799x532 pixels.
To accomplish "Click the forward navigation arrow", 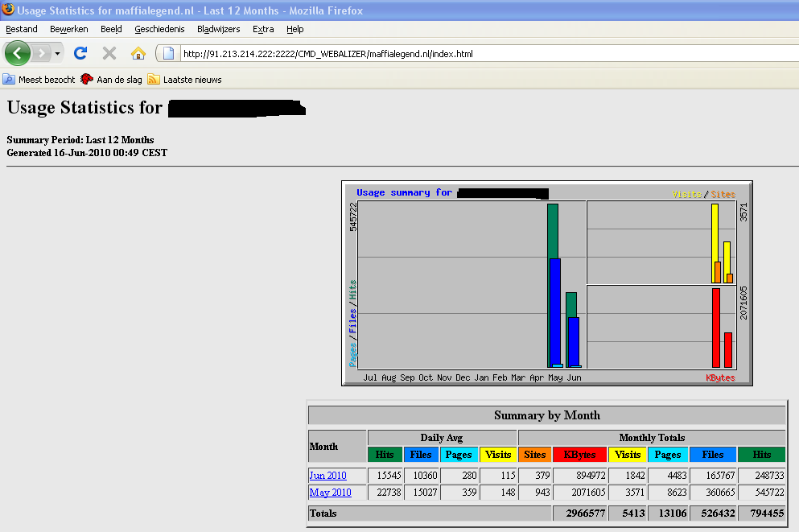I will tap(41, 53).
